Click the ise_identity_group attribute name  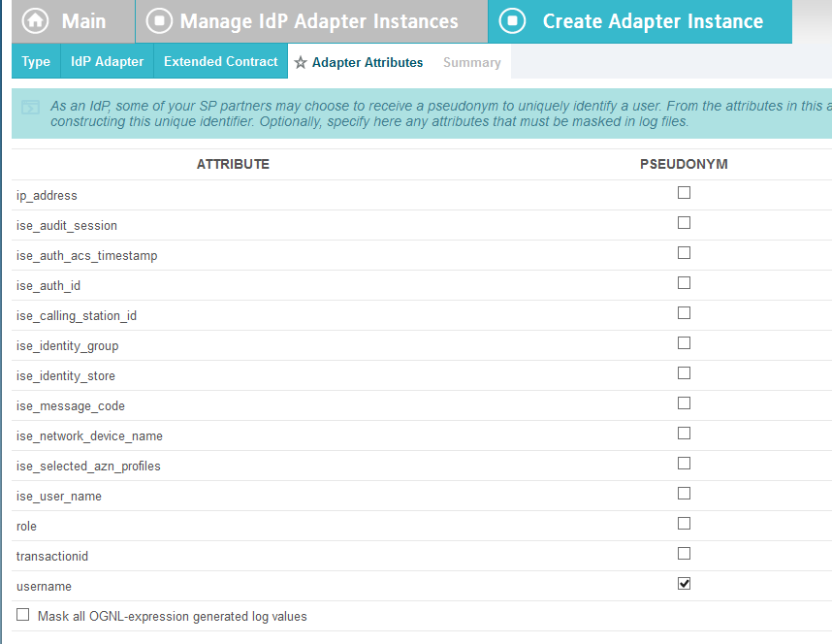coord(67,346)
